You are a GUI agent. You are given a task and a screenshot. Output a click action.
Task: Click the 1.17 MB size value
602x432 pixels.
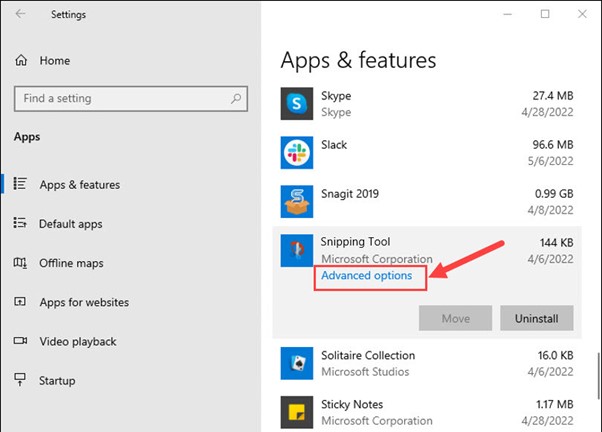[x=554, y=404]
